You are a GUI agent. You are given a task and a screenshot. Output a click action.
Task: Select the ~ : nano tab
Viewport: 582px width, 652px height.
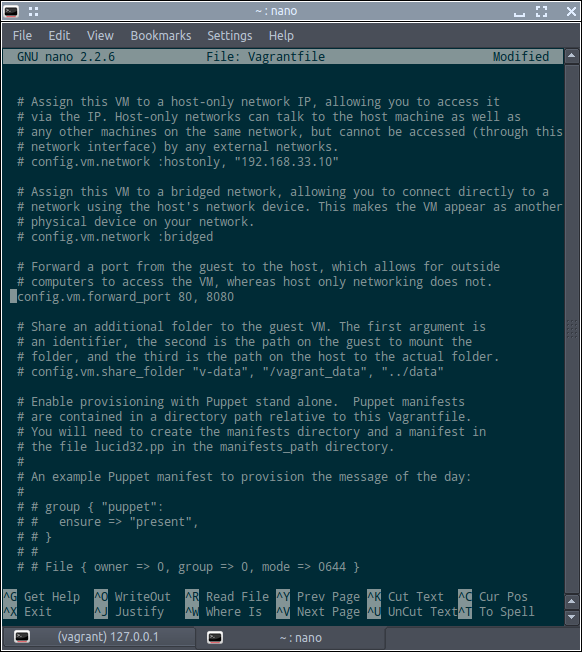pos(291,637)
